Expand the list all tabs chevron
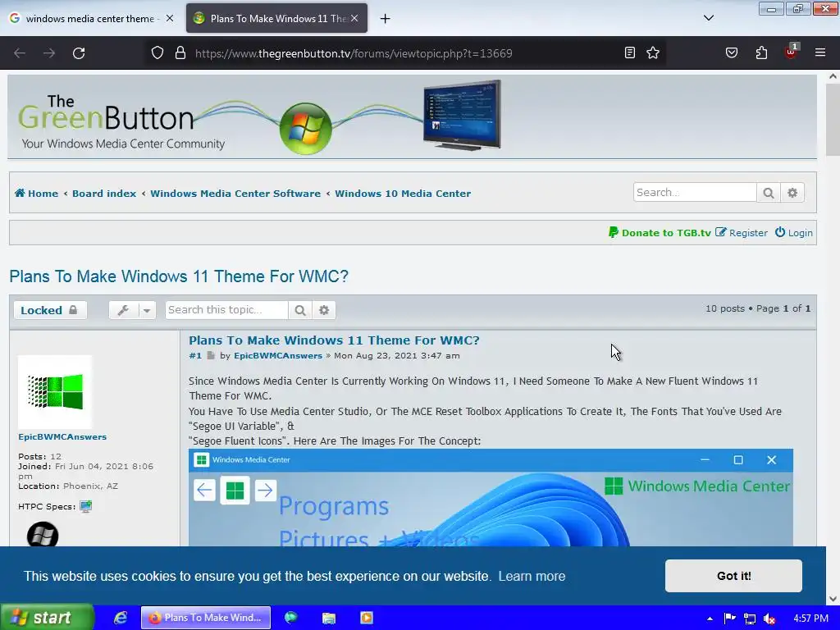The image size is (840, 630). click(708, 18)
